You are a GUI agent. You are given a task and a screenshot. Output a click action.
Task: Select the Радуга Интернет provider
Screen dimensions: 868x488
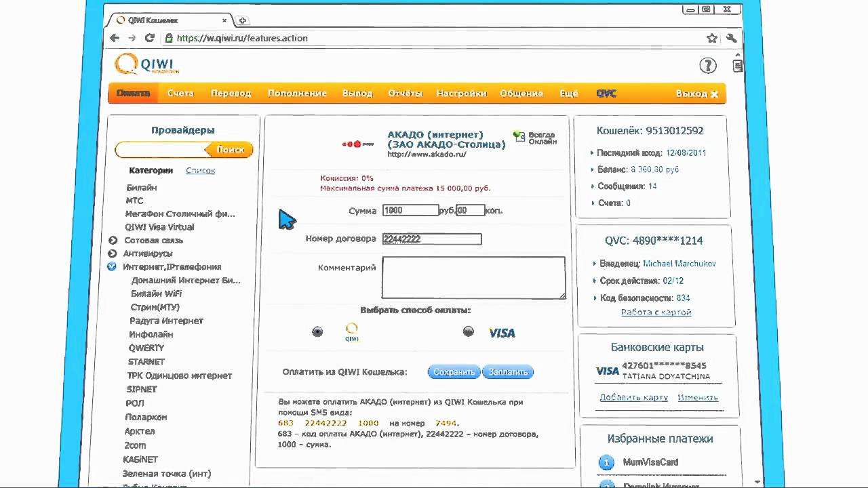tap(166, 321)
